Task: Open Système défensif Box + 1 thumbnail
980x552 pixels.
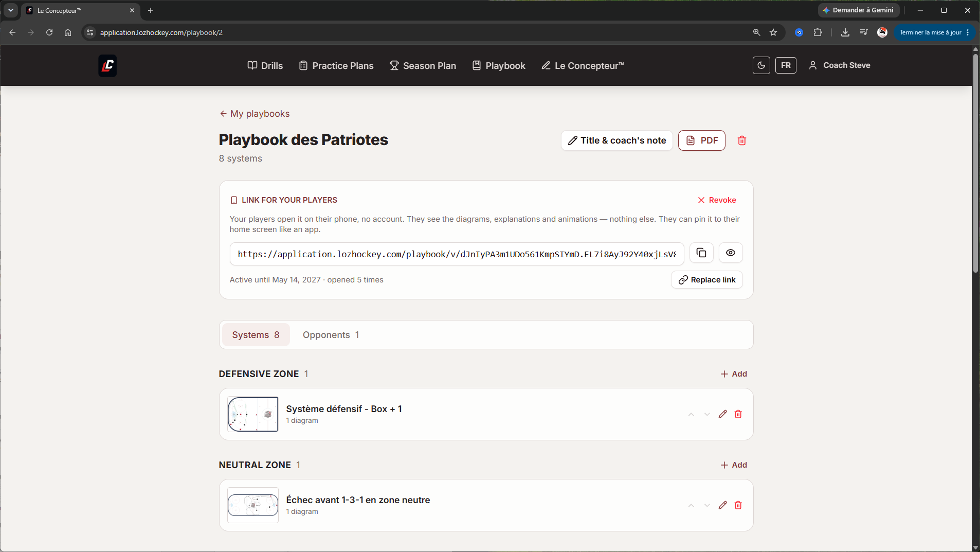Action: pyautogui.click(x=253, y=414)
